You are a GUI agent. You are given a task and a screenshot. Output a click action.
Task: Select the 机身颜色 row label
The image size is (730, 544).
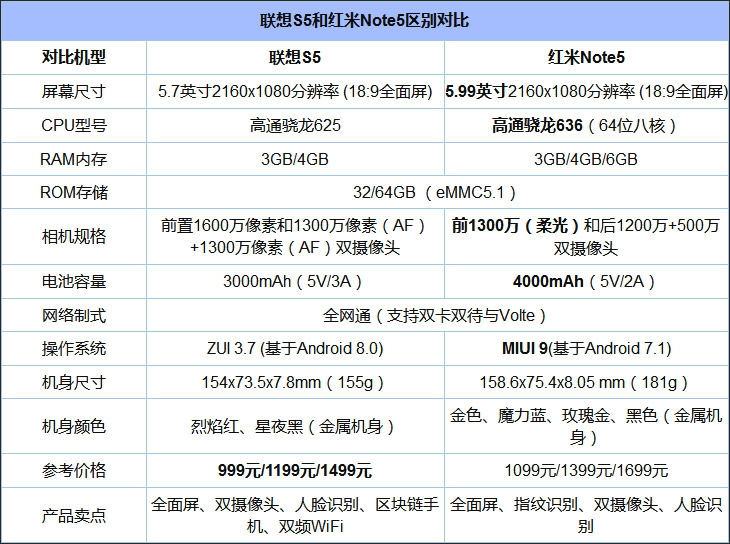click(74, 426)
